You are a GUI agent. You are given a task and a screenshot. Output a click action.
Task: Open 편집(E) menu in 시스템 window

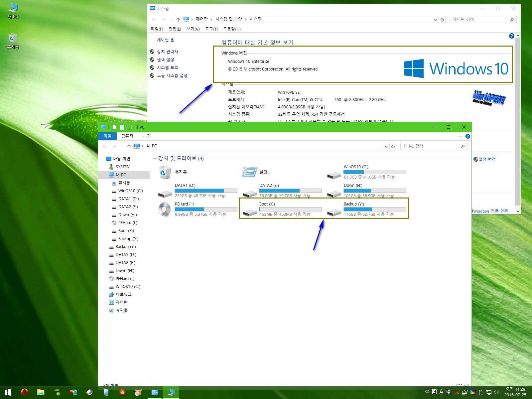[x=175, y=29]
